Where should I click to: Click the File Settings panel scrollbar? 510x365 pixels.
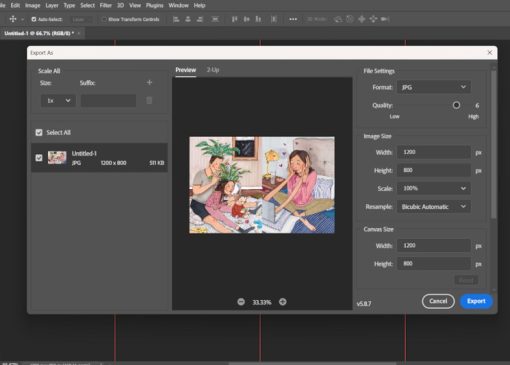(x=494, y=144)
